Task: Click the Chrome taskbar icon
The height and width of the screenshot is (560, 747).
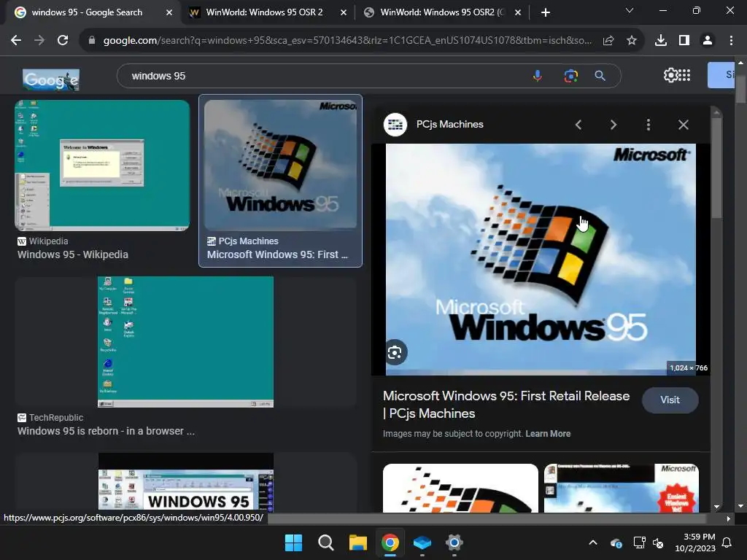Action: click(390, 542)
